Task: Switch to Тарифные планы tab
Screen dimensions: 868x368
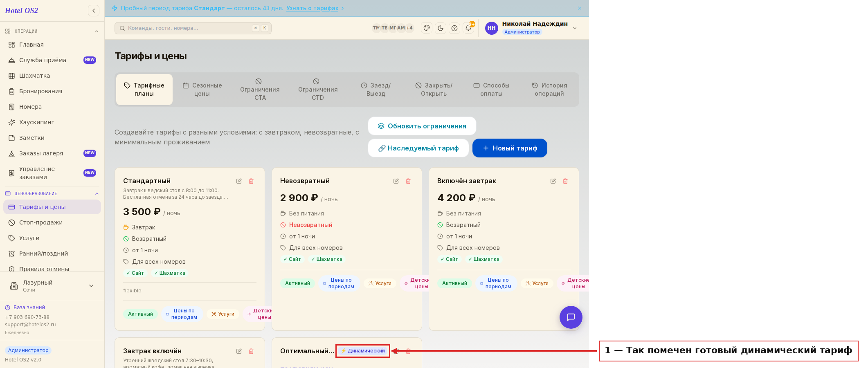Action: pos(144,90)
